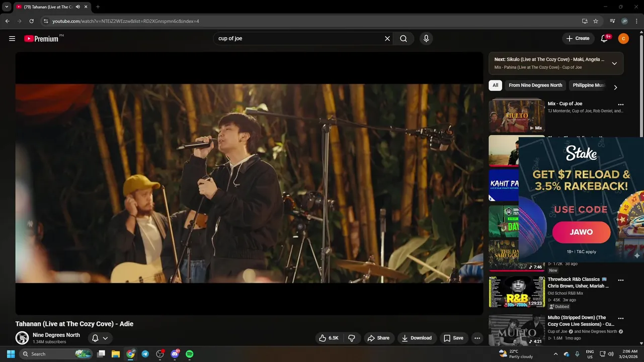Screen dimensions: 644x362
Task: Click the Windows taskbar Search box
Action: tap(56, 354)
